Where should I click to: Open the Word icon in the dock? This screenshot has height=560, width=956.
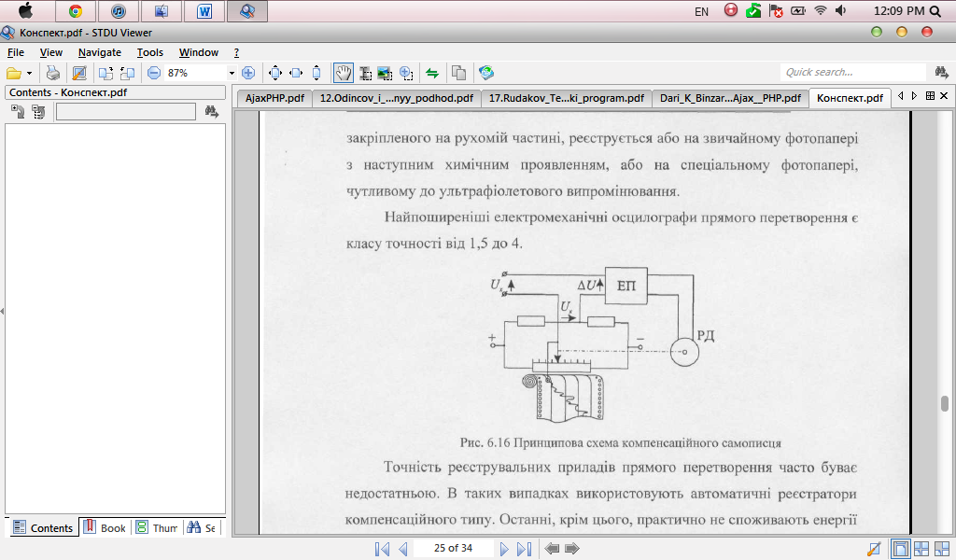pos(204,11)
